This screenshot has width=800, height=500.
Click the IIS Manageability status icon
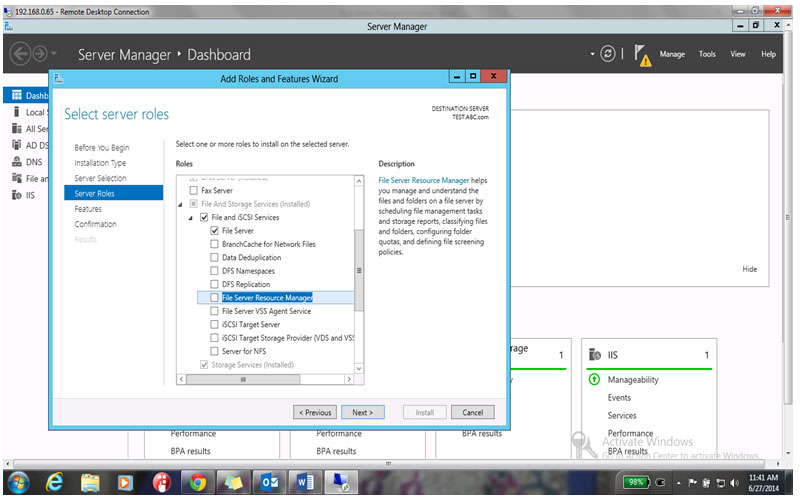click(594, 379)
